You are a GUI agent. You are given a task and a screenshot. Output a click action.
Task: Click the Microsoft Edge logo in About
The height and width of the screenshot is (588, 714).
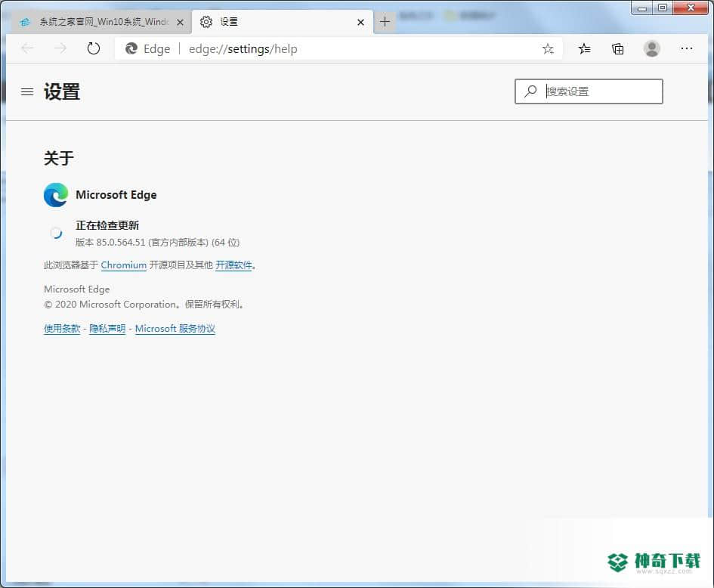coord(56,195)
